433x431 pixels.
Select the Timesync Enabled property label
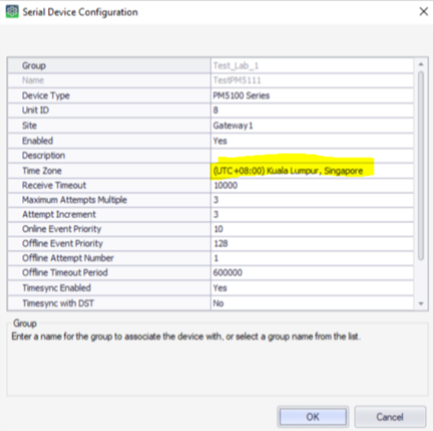pyautogui.click(x=56, y=288)
